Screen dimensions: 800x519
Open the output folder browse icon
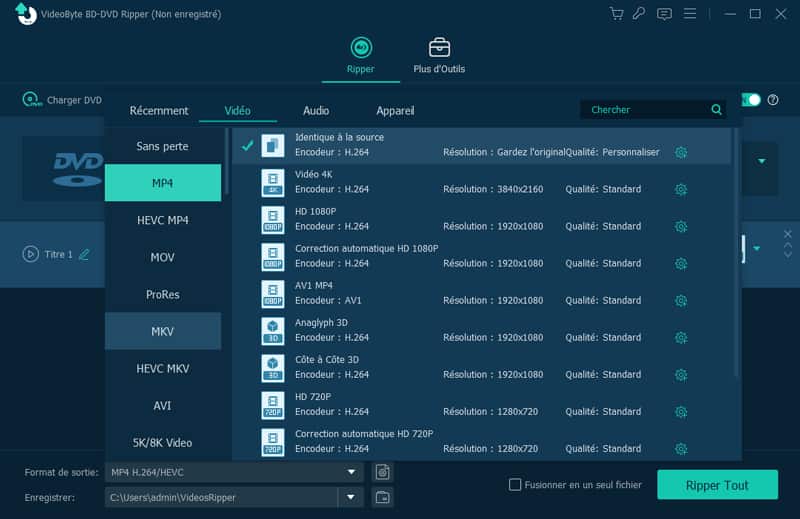383,497
